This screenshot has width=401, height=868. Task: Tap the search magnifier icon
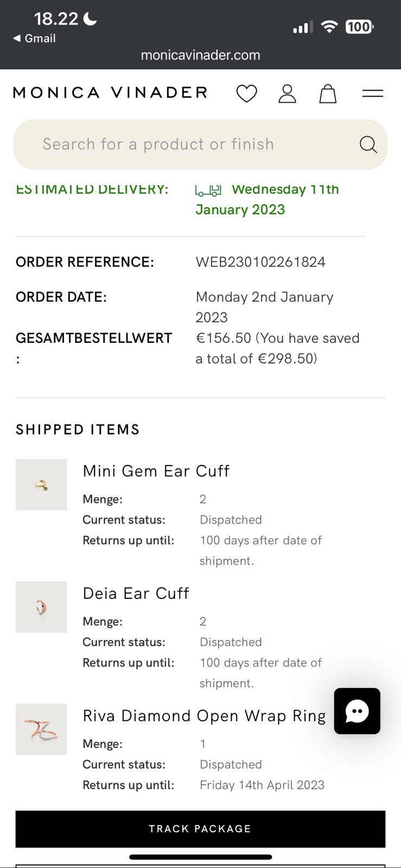(368, 144)
